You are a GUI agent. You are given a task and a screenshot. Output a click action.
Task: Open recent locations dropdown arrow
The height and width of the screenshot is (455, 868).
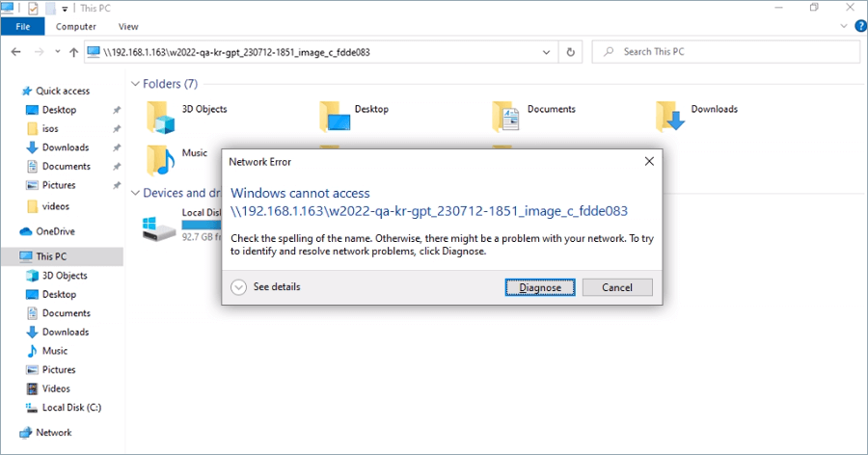[58, 52]
